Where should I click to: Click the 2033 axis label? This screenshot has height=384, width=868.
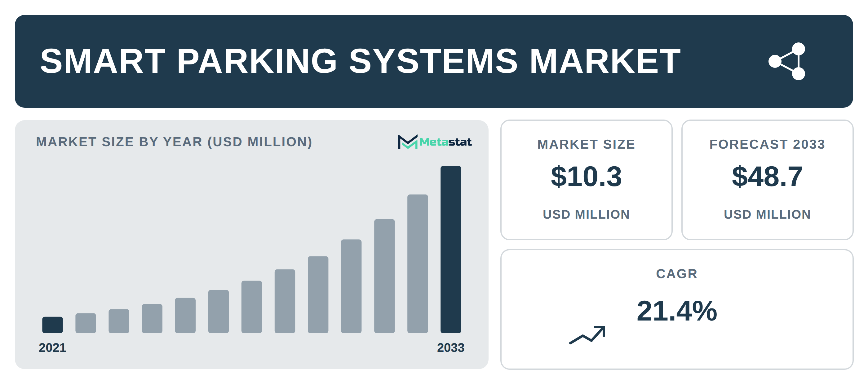click(451, 347)
